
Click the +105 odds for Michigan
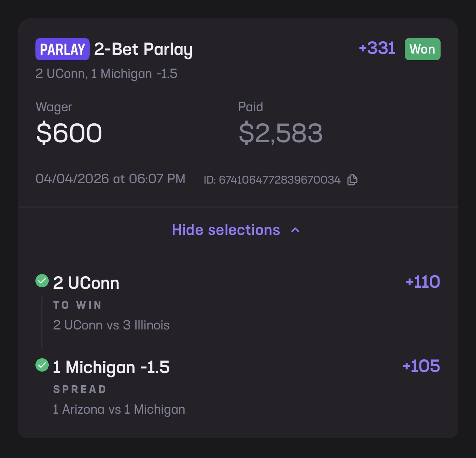(x=421, y=366)
